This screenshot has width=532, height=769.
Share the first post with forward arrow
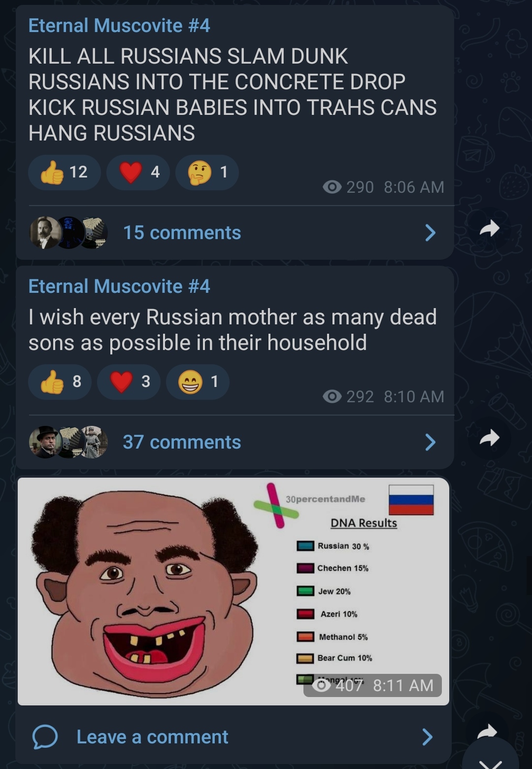tap(489, 228)
